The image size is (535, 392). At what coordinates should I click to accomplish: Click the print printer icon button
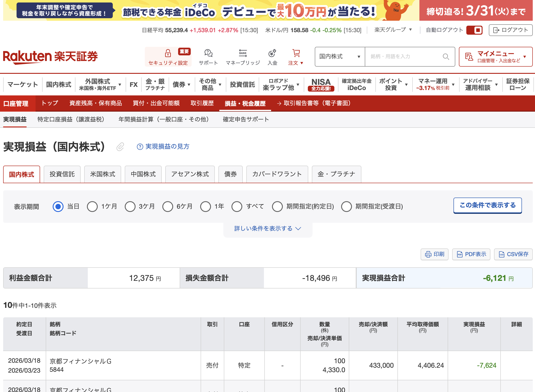click(x=434, y=254)
